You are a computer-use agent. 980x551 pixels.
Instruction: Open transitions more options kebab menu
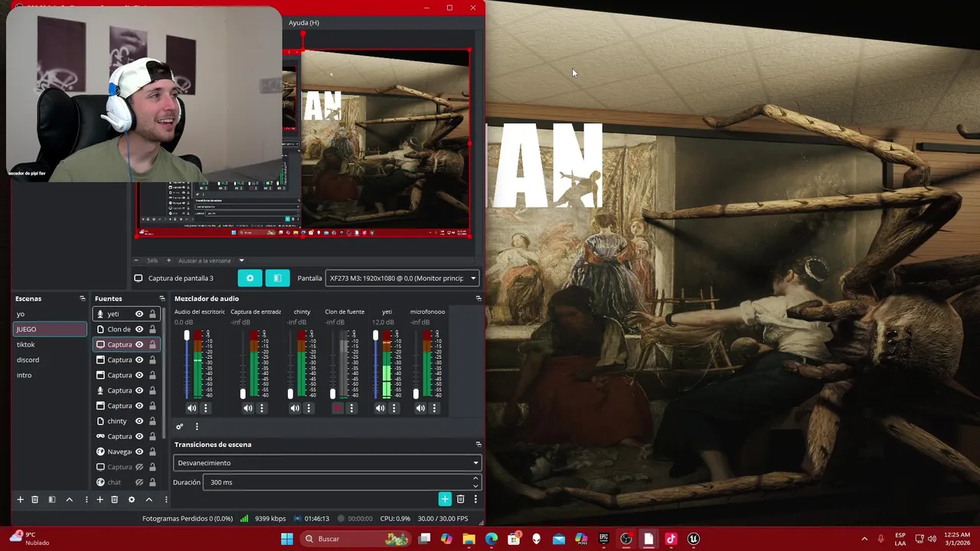pos(475,499)
